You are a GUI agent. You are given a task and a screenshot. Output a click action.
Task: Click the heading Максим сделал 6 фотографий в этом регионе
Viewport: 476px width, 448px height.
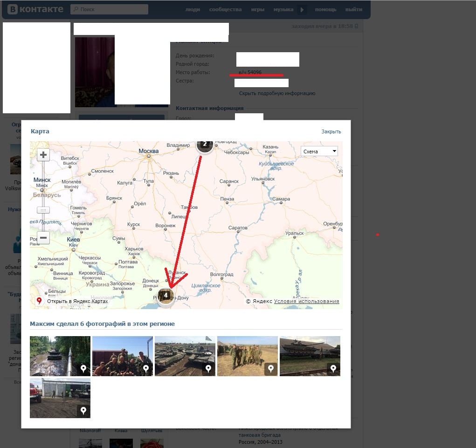tap(102, 324)
